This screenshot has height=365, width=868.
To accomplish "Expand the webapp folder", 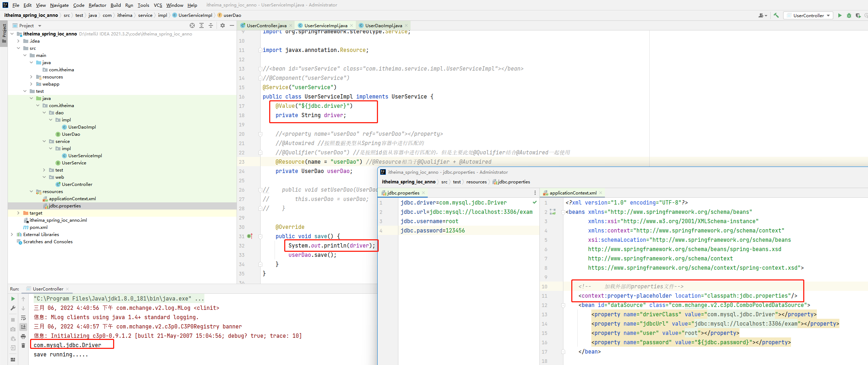I will click(x=31, y=84).
